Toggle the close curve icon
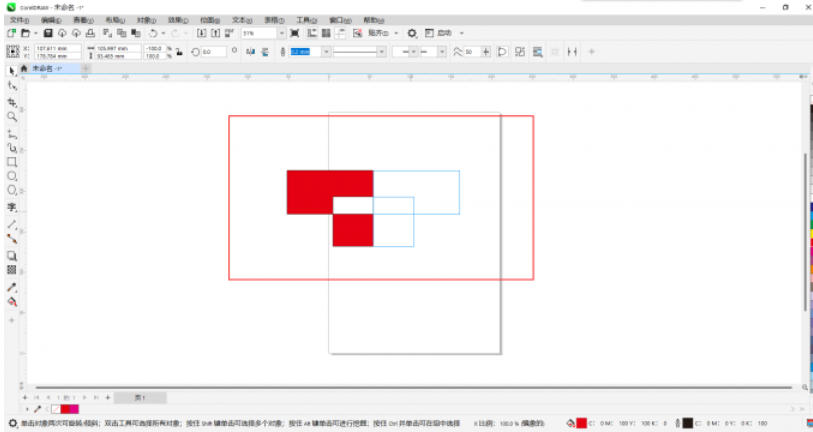Screen dimensions: 813x432 point(502,52)
